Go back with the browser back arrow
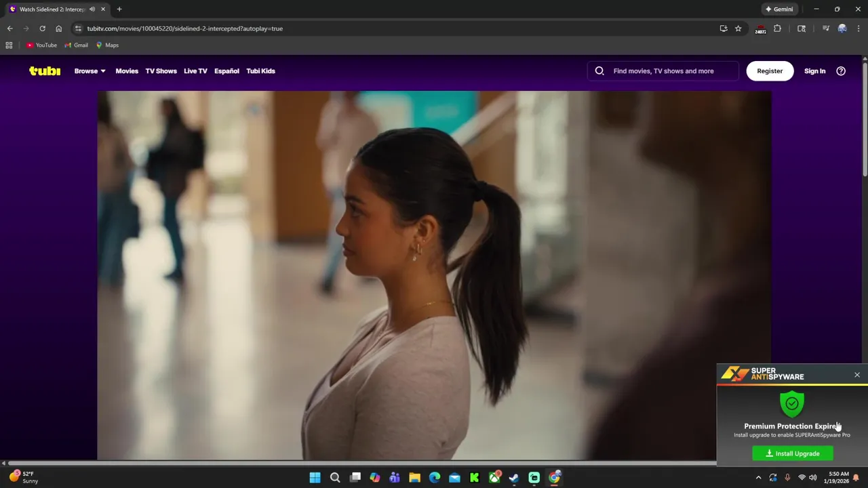The height and width of the screenshot is (488, 868). coord(9,28)
